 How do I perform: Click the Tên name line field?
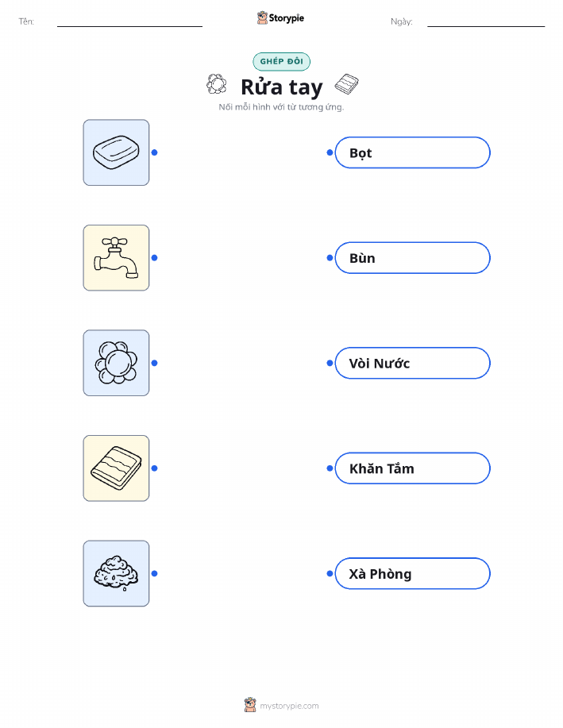coord(129,21)
